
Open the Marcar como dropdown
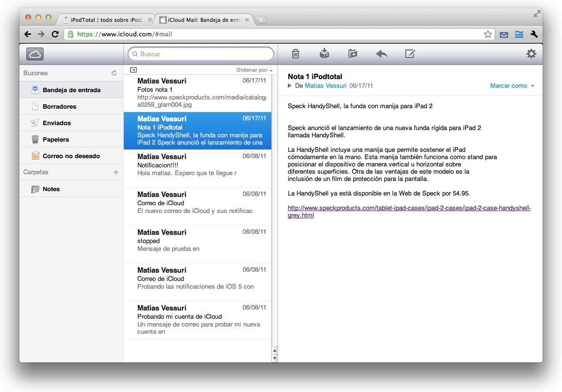(x=512, y=86)
